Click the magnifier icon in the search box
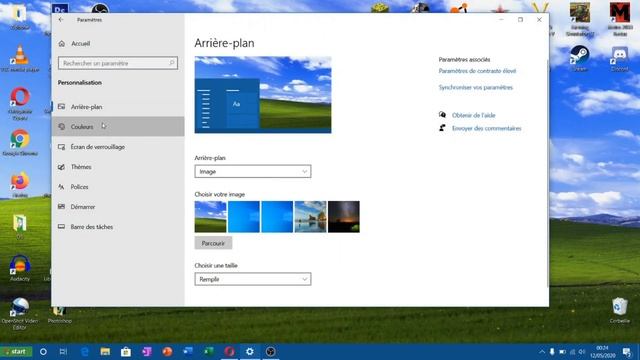640x360 pixels. click(172, 63)
